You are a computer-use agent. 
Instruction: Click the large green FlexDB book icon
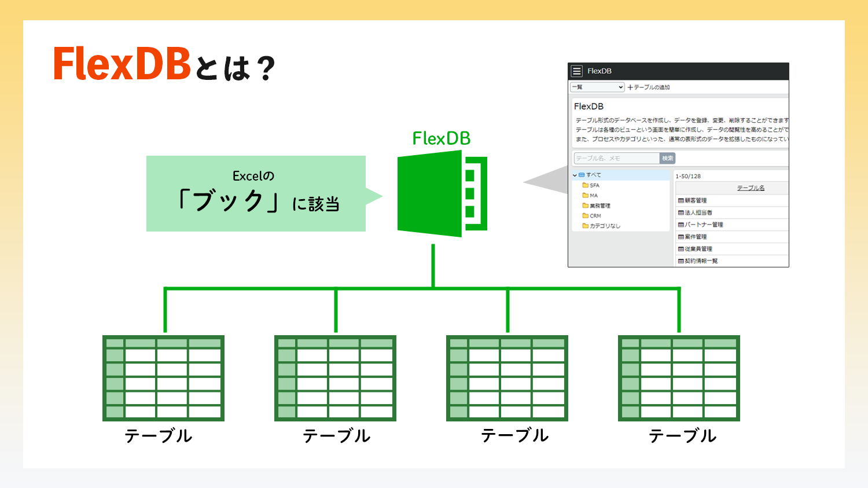(442, 193)
